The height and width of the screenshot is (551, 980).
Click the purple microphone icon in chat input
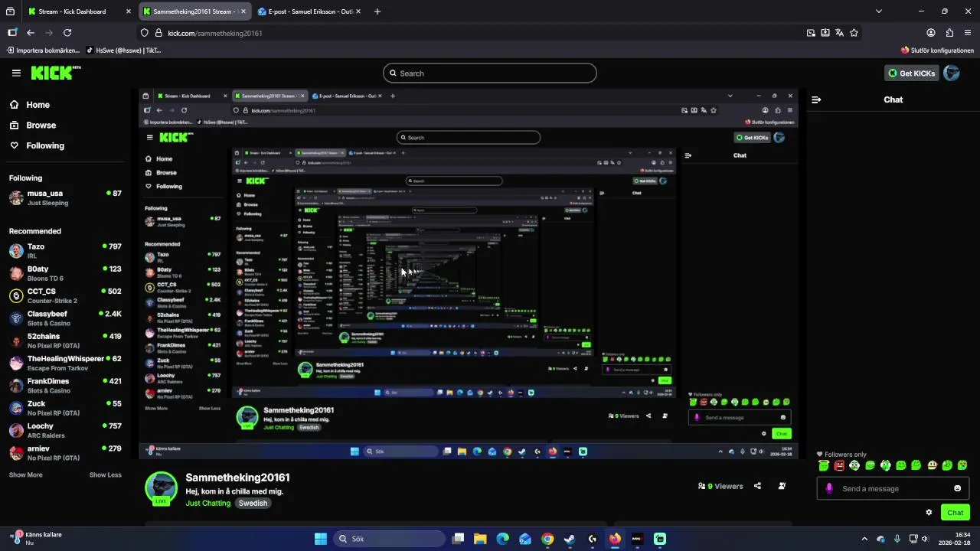[829, 488]
